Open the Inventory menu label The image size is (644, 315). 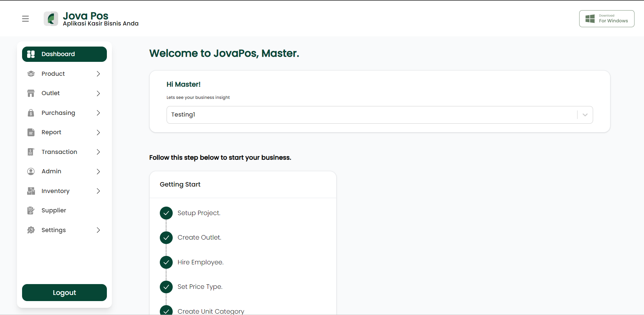(55, 191)
